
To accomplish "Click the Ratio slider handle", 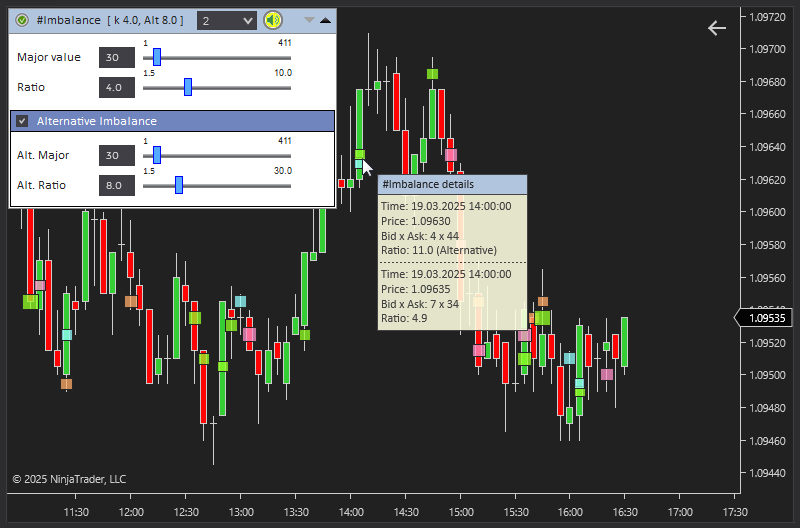I will [187, 87].
